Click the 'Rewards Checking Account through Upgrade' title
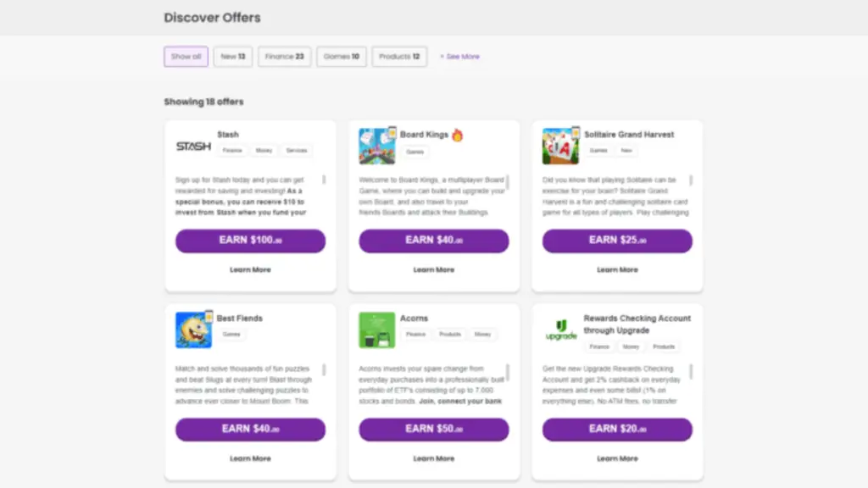Viewport: 868px width, 488px height. [x=637, y=324]
